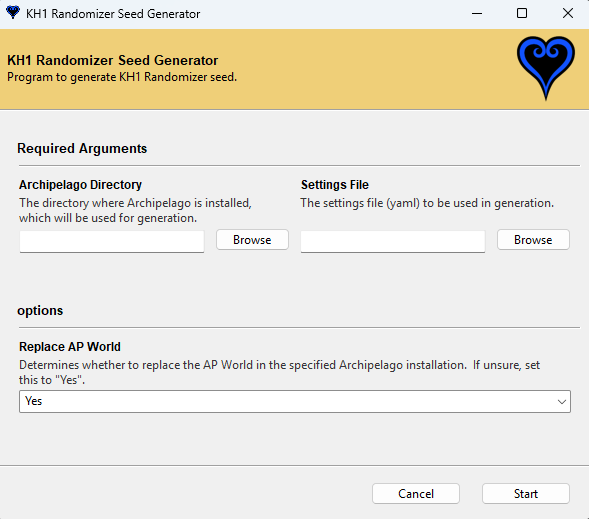Click the Start button
This screenshot has height=519, width=589.
[526, 493]
